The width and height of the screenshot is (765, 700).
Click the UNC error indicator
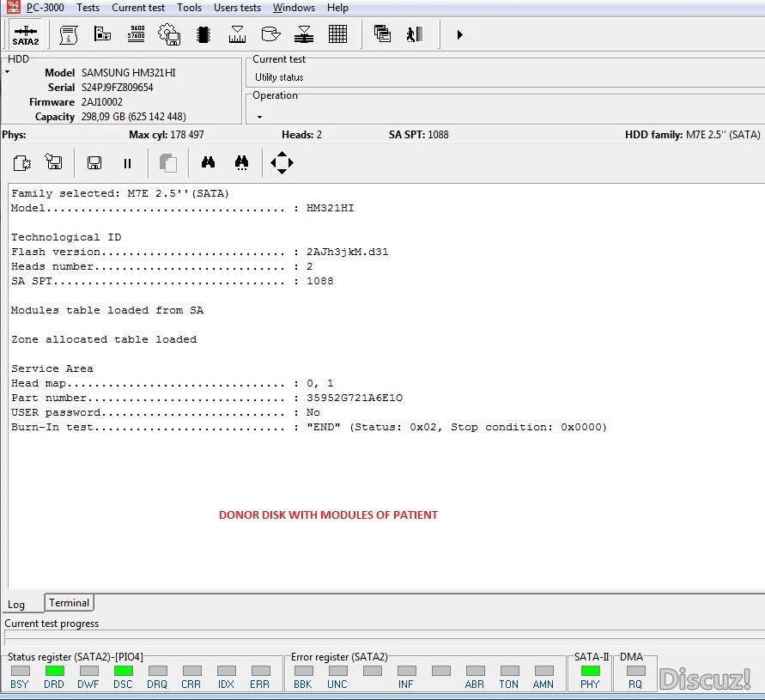point(337,671)
